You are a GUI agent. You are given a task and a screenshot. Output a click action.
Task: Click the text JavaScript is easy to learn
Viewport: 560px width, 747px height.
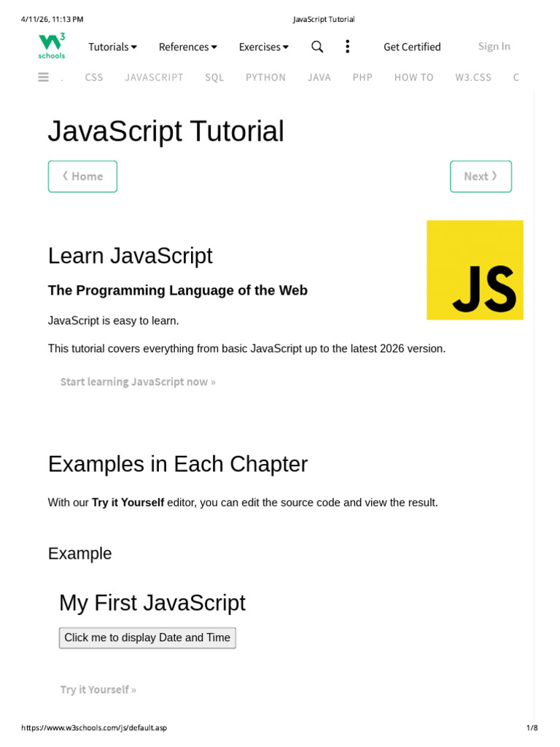coord(113,321)
